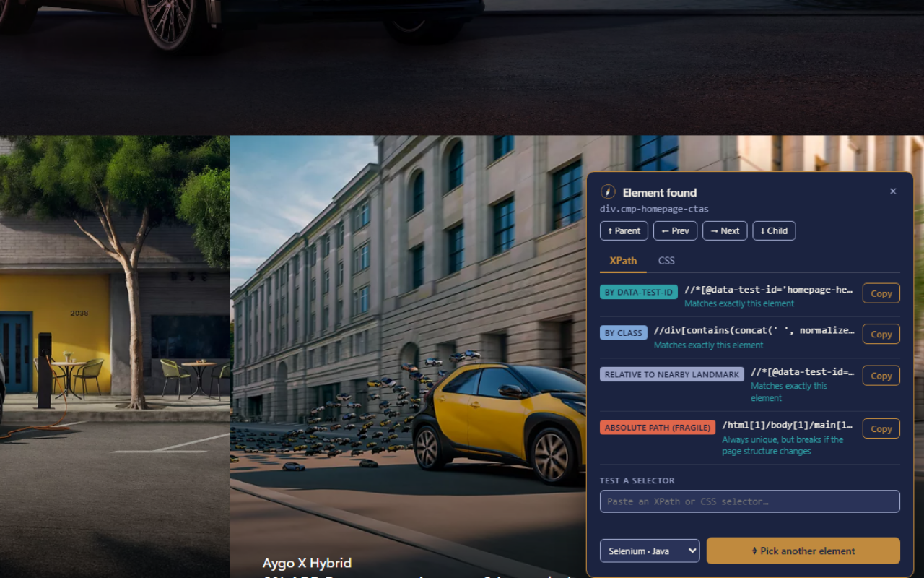
Task: Open the Selenium - Java language dropdown
Action: 650,551
